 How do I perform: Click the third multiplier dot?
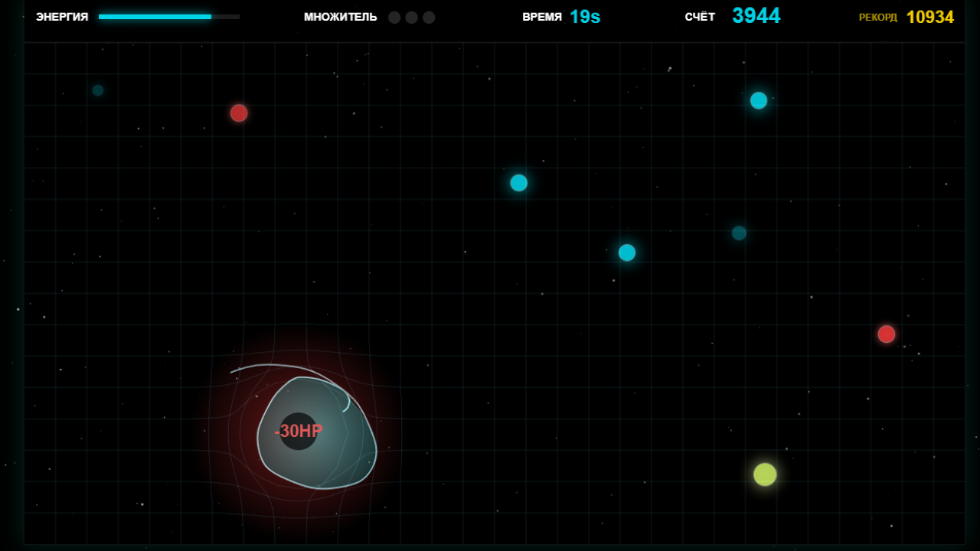[429, 16]
